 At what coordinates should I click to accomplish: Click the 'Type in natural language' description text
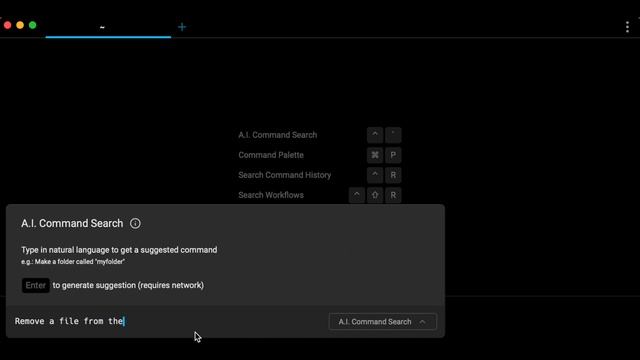tap(119, 250)
